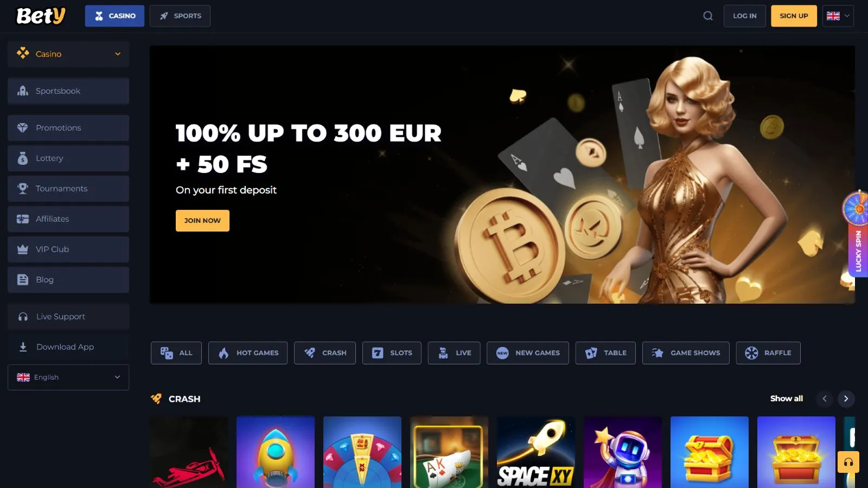
Task: Go to Tournaments in the sidebar
Action: click(x=68, y=189)
